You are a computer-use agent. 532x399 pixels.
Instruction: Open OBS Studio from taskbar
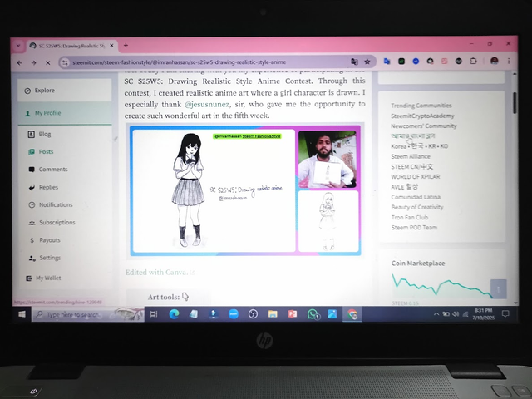coord(253,314)
